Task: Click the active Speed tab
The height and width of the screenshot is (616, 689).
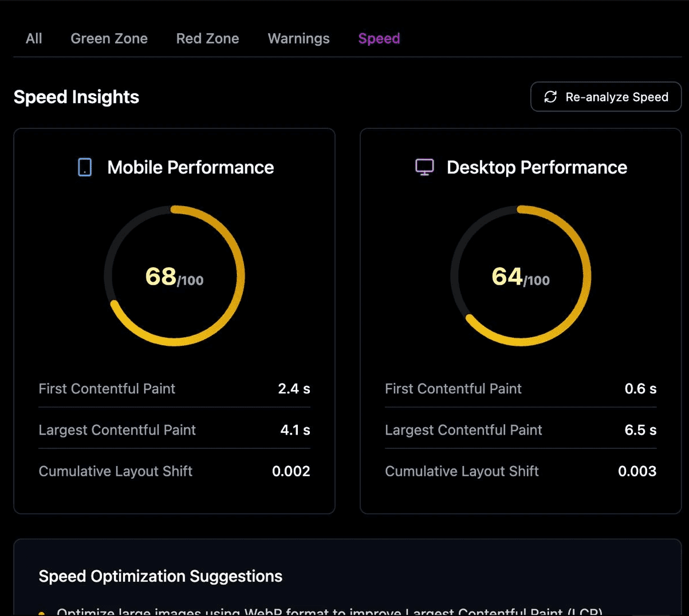Action: tap(379, 38)
